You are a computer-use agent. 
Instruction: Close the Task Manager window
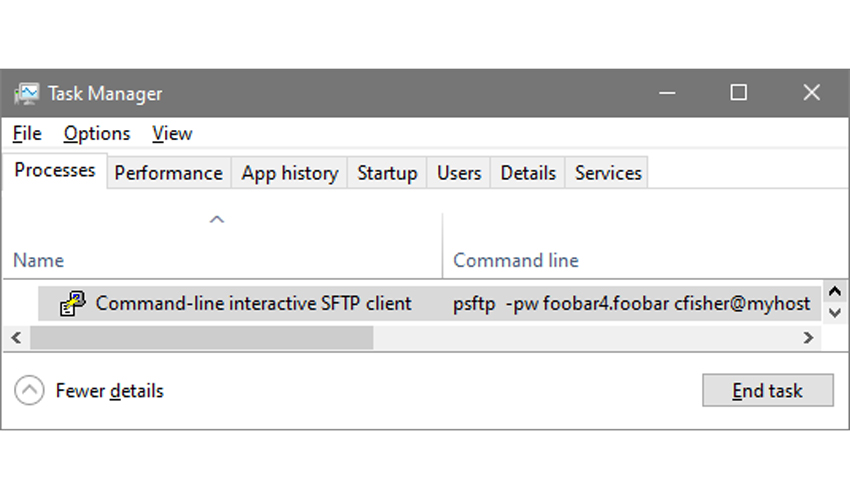point(812,93)
